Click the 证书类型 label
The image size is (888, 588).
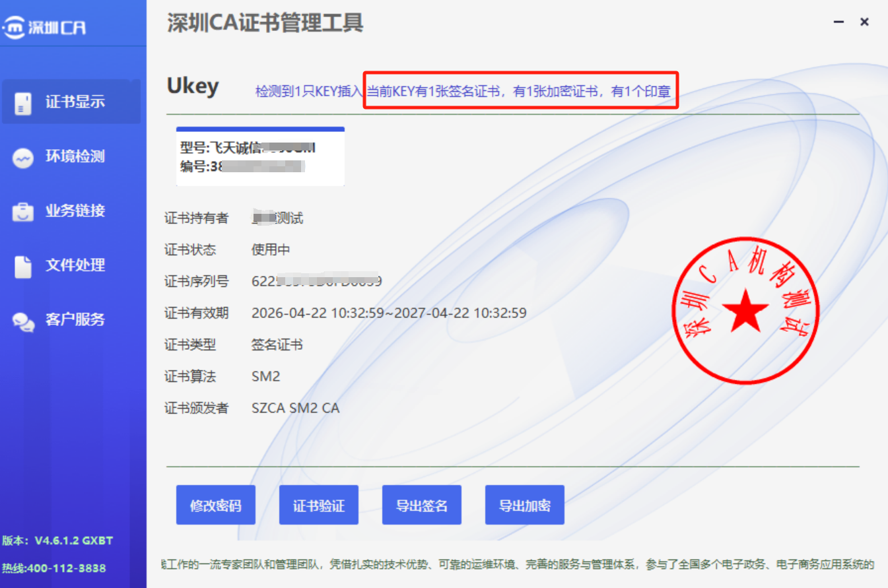point(190,345)
